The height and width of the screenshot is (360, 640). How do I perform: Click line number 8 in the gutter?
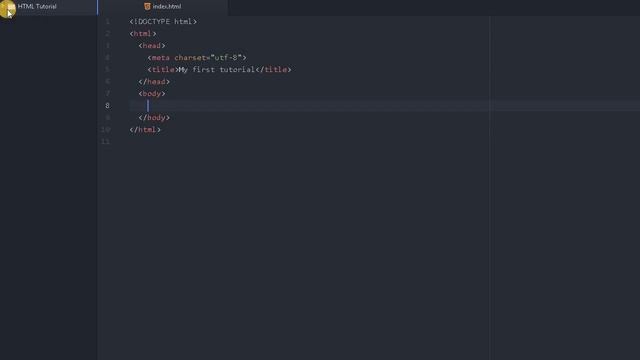click(107, 106)
